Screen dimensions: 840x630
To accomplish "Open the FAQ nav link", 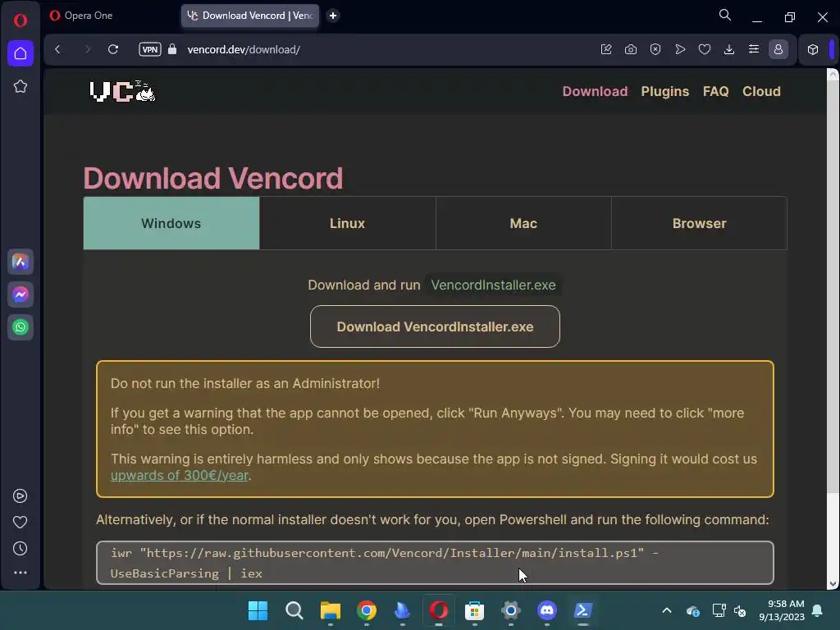I will tap(715, 91).
